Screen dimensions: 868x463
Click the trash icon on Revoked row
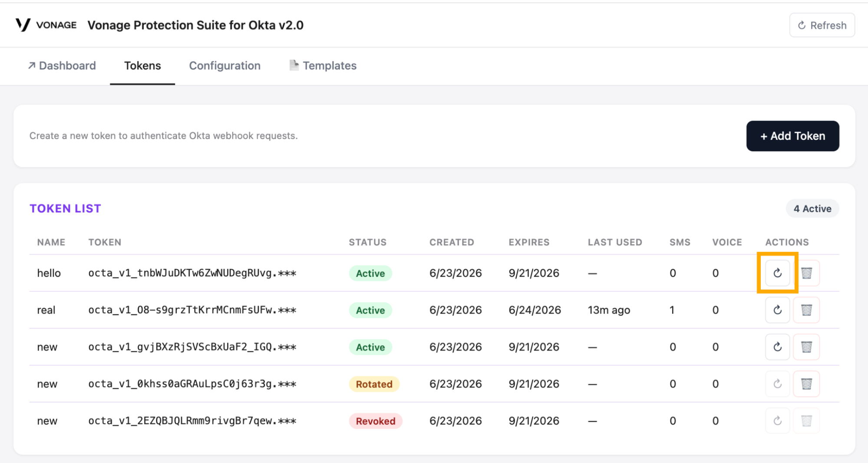click(x=806, y=420)
